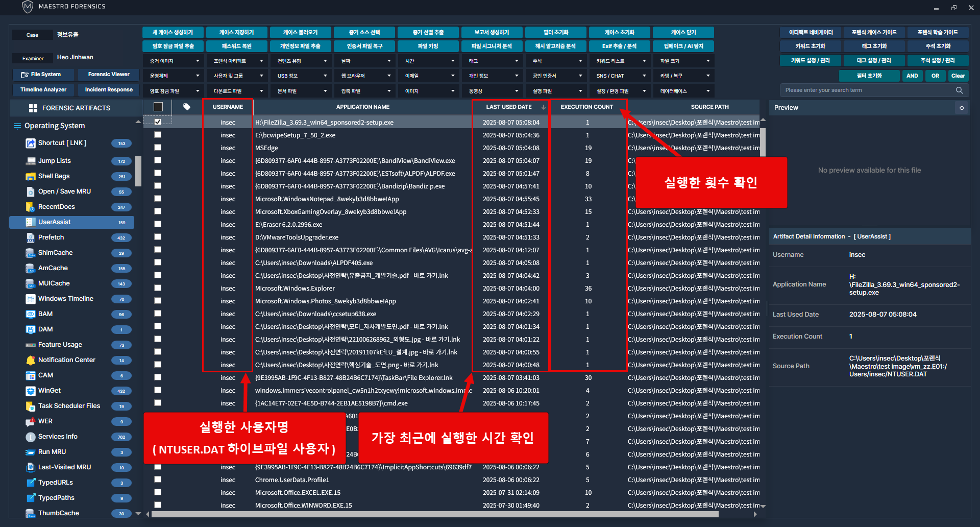Uncheck the FileZilla setup row checkbox

point(158,122)
